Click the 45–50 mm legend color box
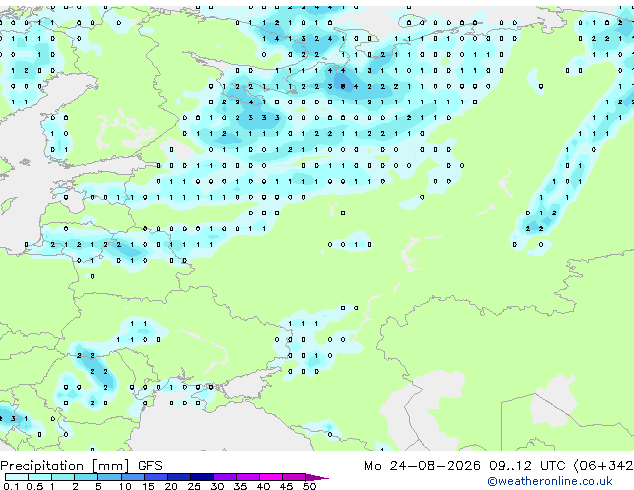Viewport: 634px width, 490px height. [294, 477]
